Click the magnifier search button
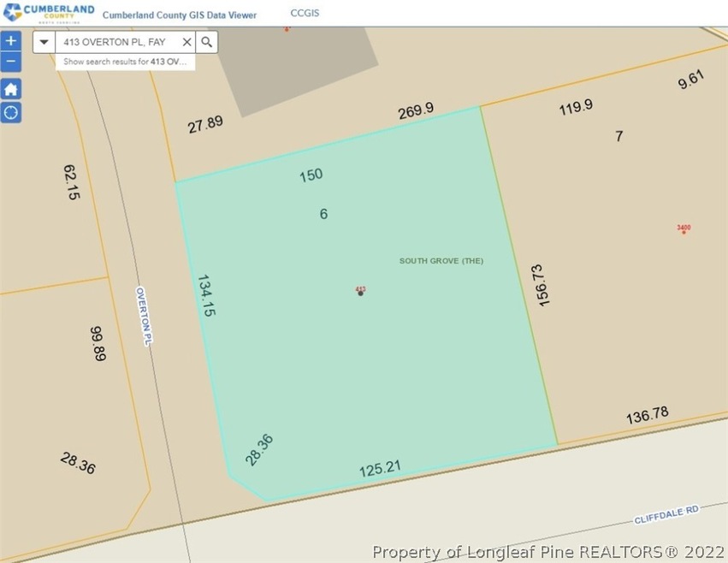728x563 pixels. click(x=206, y=42)
